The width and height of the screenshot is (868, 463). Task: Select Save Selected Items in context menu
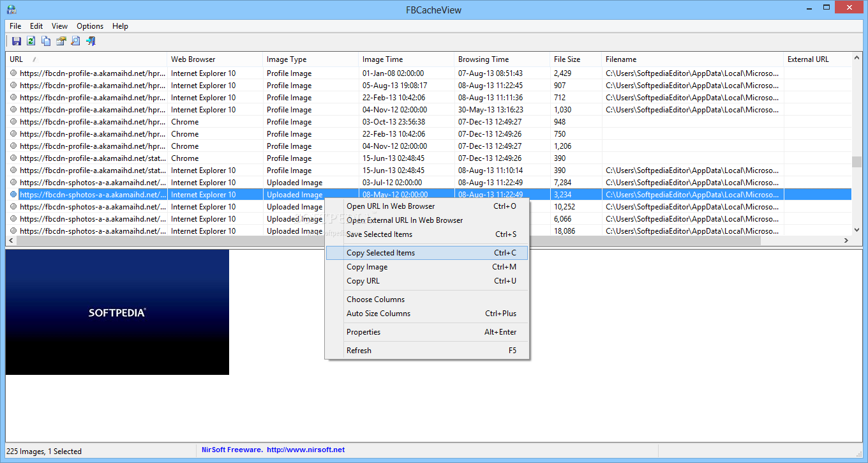427,234
